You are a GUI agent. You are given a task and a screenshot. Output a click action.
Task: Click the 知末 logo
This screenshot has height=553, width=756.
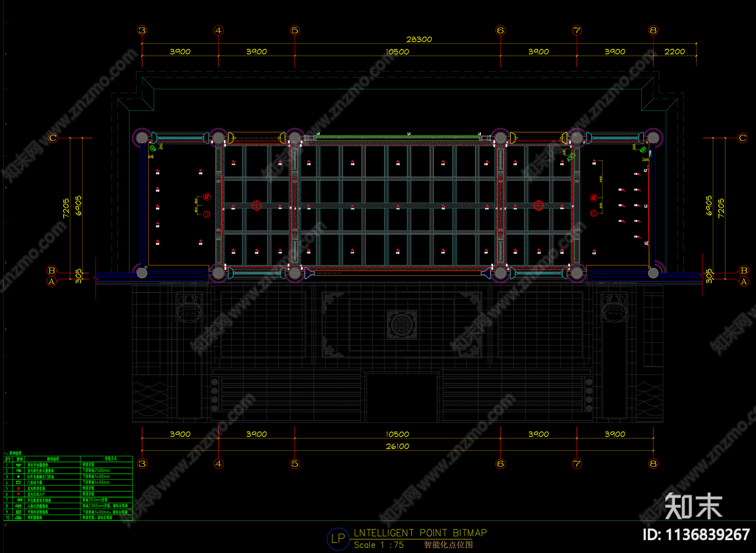694,506
